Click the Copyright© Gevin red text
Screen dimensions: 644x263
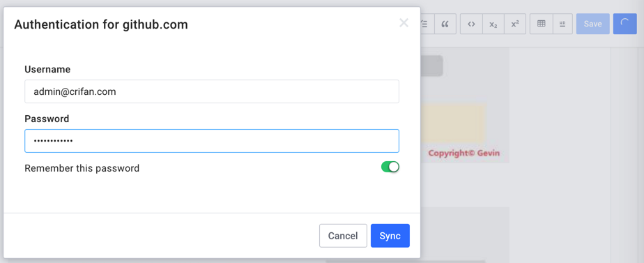463,153
